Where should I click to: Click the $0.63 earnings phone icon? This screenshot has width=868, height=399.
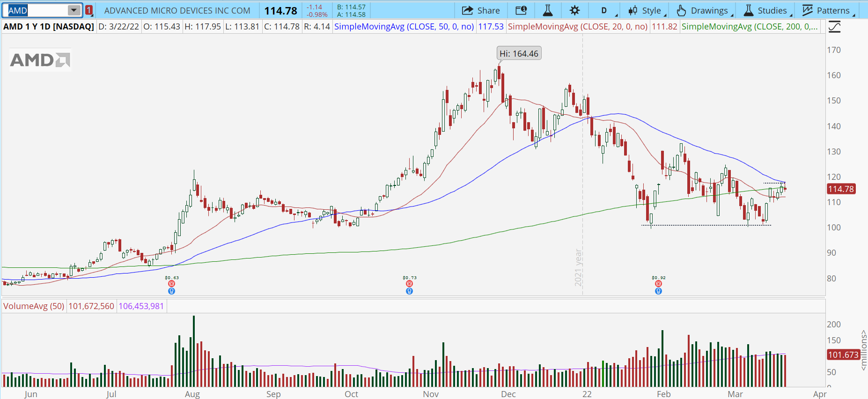pyautogui.click(x=171, y=284)
